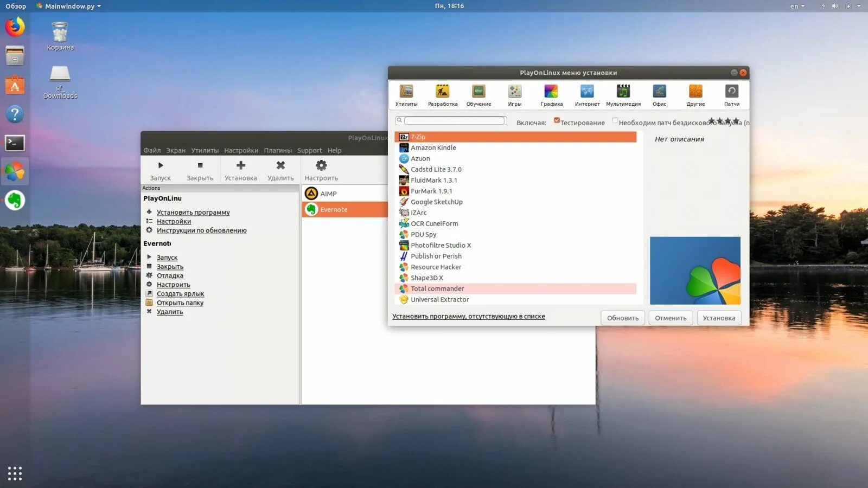The height and width of the screenshot is (488, 868).
Task: Open the Обучение category icon
Action: (478, 91)
